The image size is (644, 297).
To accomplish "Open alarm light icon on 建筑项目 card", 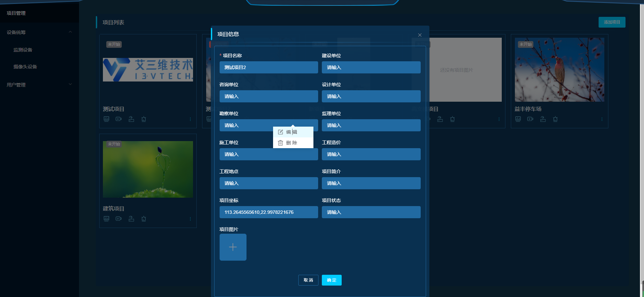I will point(144,219).
